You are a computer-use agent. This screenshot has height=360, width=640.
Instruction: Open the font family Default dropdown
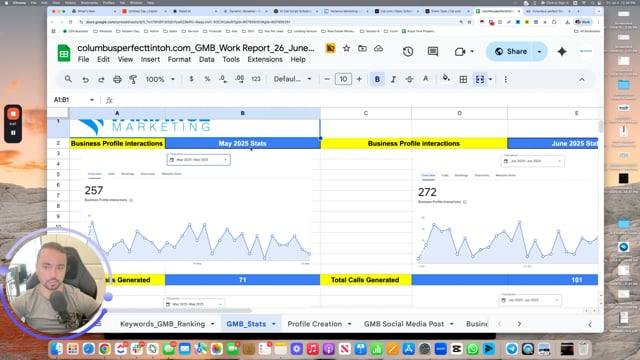[x=292, y=79]
